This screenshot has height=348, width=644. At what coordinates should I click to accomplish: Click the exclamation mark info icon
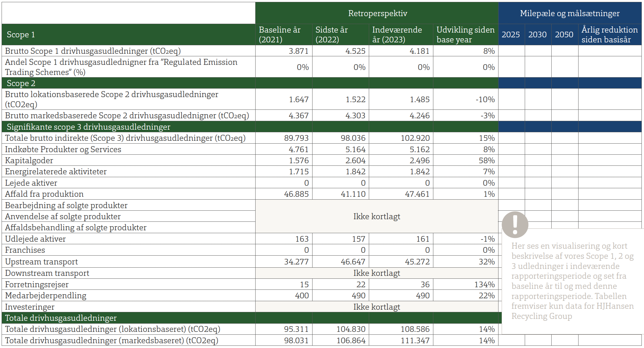point(515,225)
